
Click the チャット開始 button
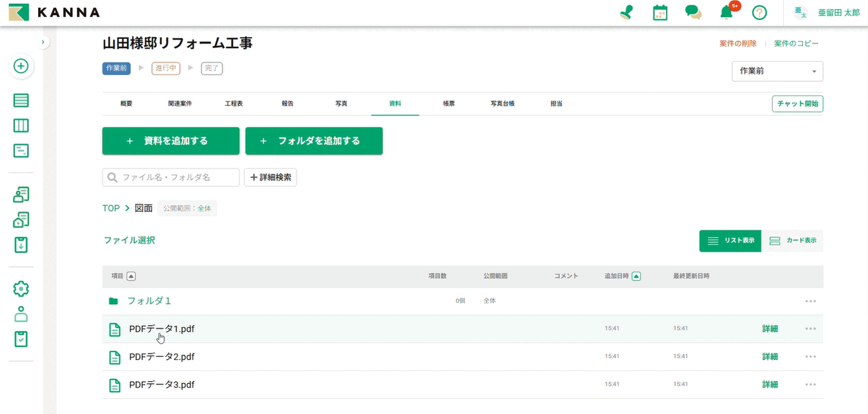click(x=797, y=104)
